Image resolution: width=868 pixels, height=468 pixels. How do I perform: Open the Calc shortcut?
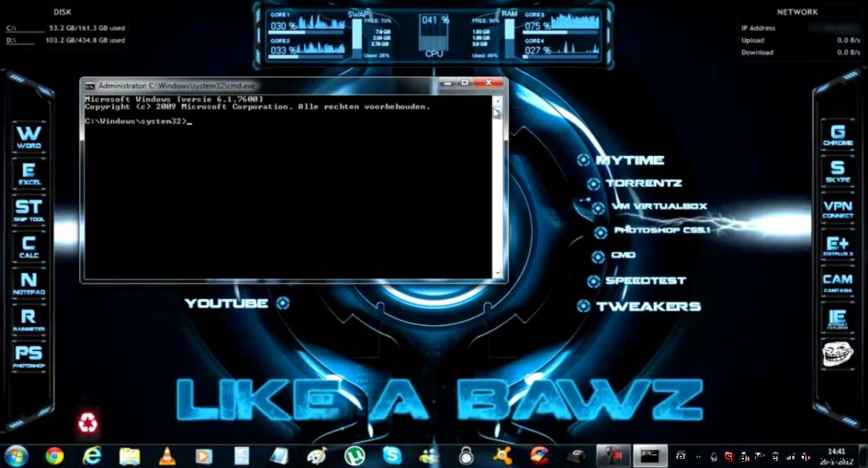point(29,246)
